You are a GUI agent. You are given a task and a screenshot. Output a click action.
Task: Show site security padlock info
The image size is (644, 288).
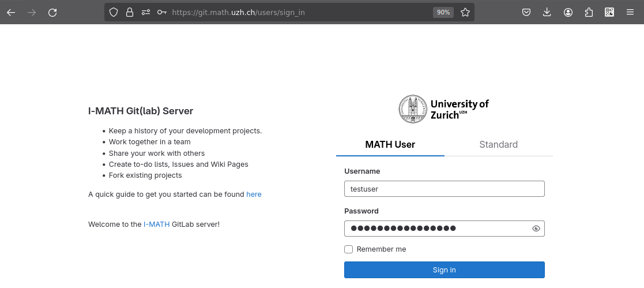click(130, 12)
